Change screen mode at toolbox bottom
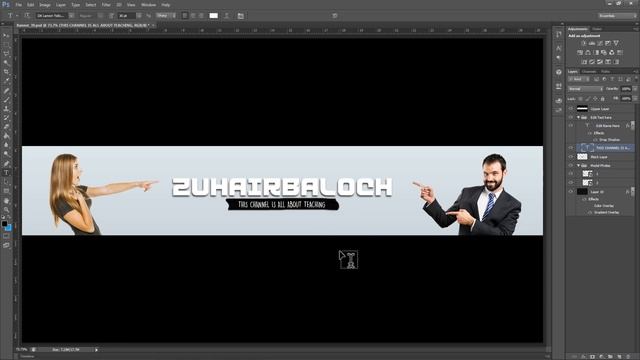Viewport: 640px width, 360px height. [6, 246]
